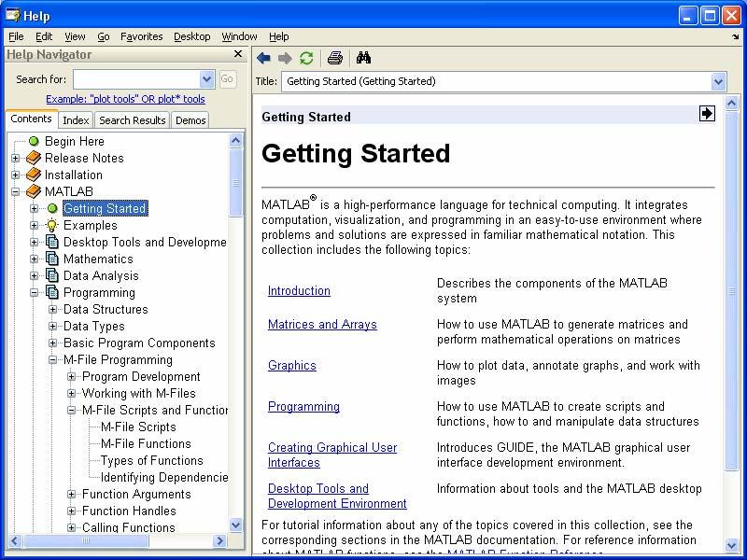
Task: Click the lightbulb icon beside Examples
Action: point(52,225)
